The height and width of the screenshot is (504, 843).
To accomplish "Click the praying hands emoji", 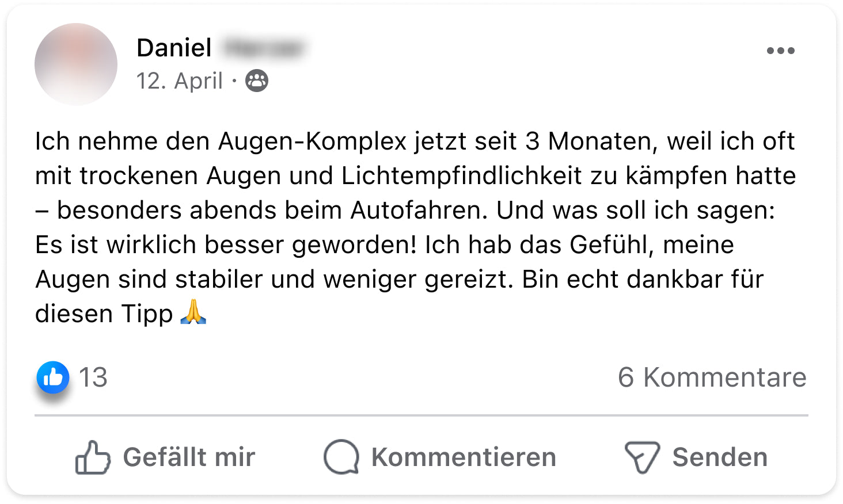I will [193, 312].
